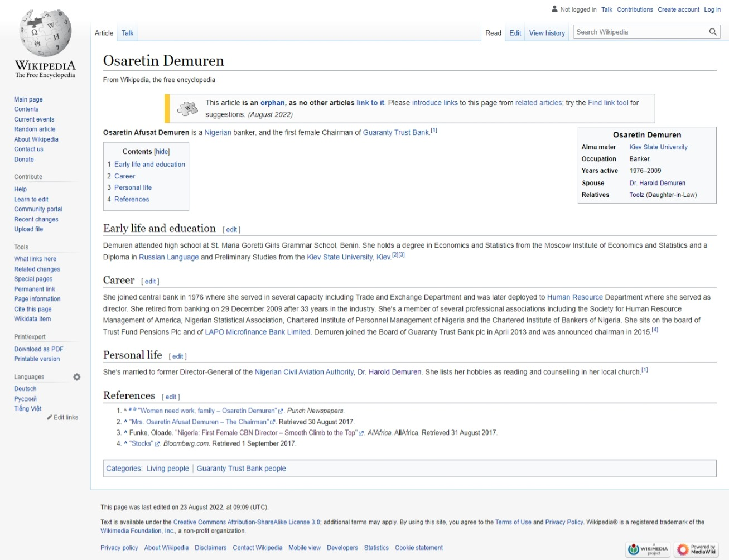Jump to References in contents
The image size is (729, 560).
132,200
